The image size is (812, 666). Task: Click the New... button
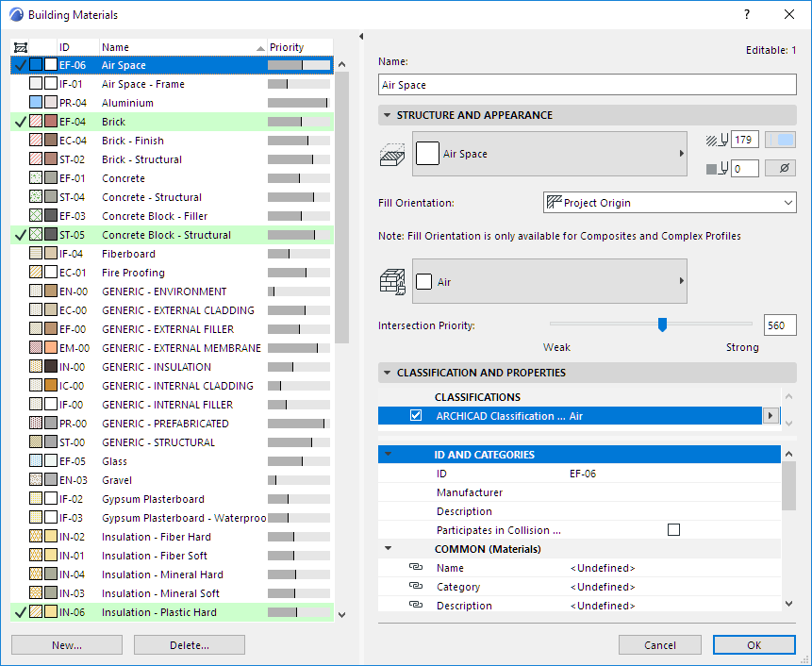[67, 645]
